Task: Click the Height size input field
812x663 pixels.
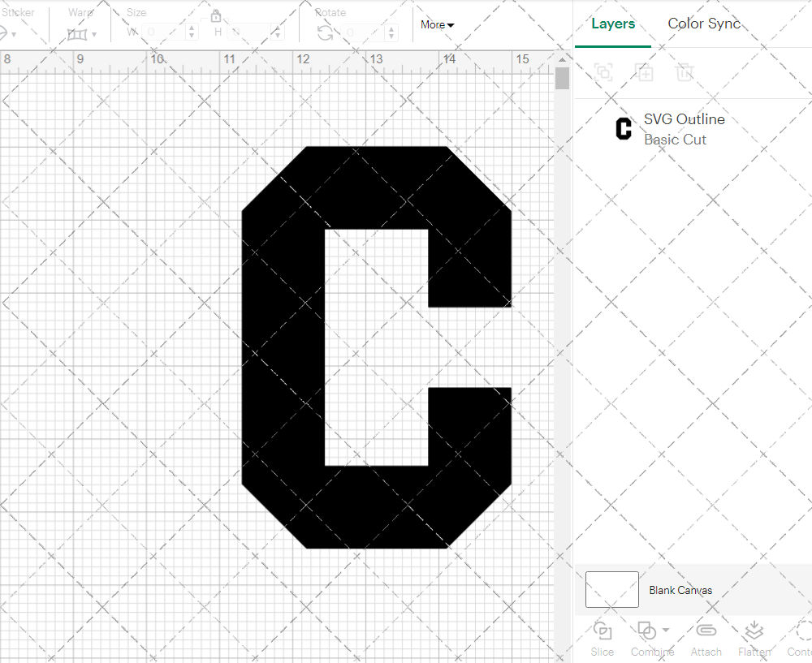Action: 249,32
